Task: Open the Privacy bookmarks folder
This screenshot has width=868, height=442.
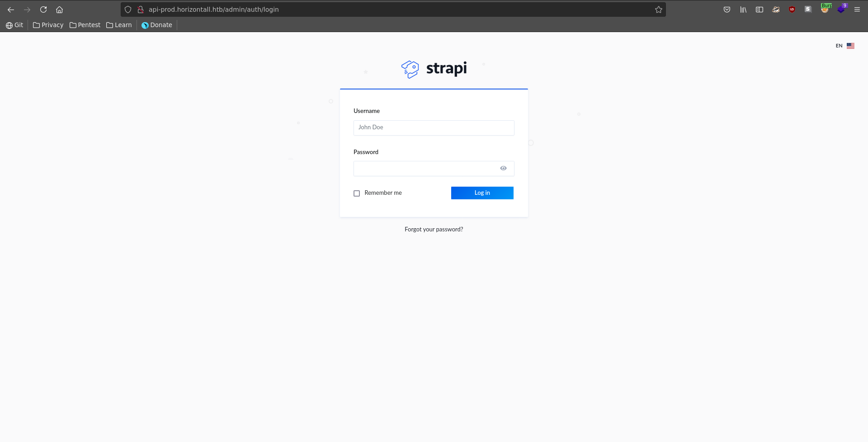Action: click(x=48, y=25)
